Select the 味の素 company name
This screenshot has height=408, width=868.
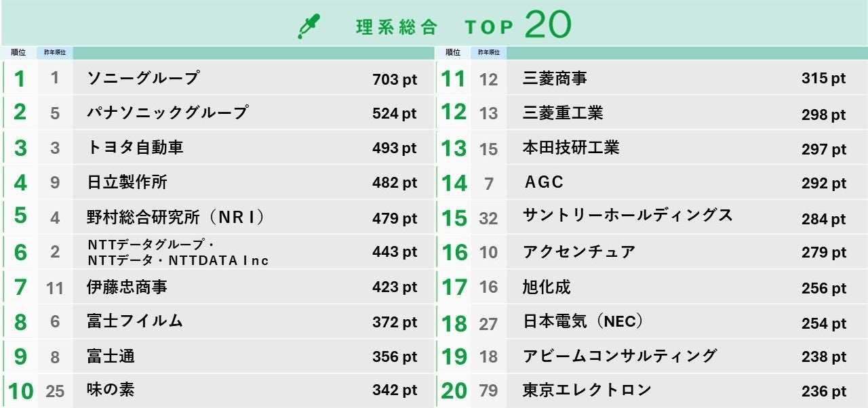(111, 390)
